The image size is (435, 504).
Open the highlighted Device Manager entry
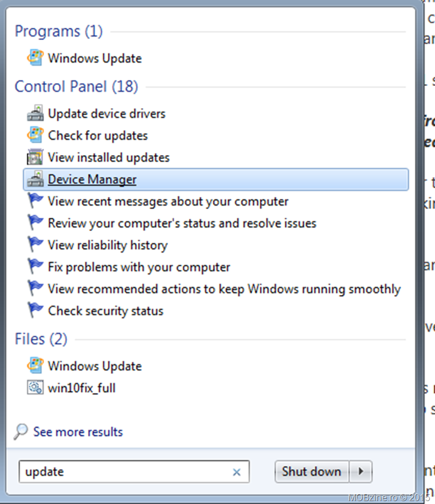coord(216,179)
